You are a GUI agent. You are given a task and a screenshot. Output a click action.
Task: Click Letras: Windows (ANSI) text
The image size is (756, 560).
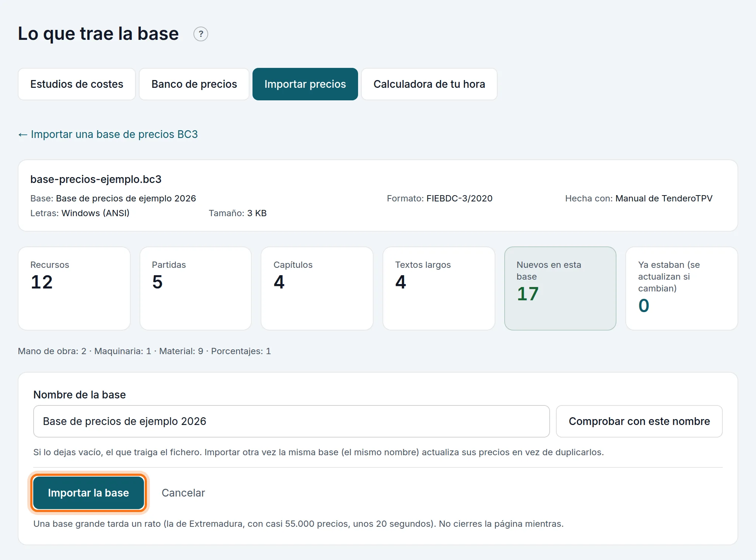80,213
